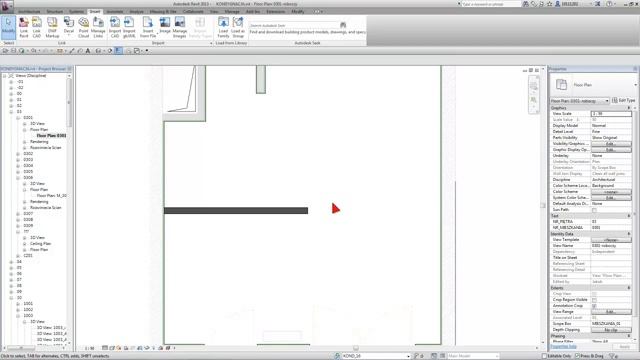Click the Edit Type icon button
Viewport: 640px width, 360px height.
(624, 100)
